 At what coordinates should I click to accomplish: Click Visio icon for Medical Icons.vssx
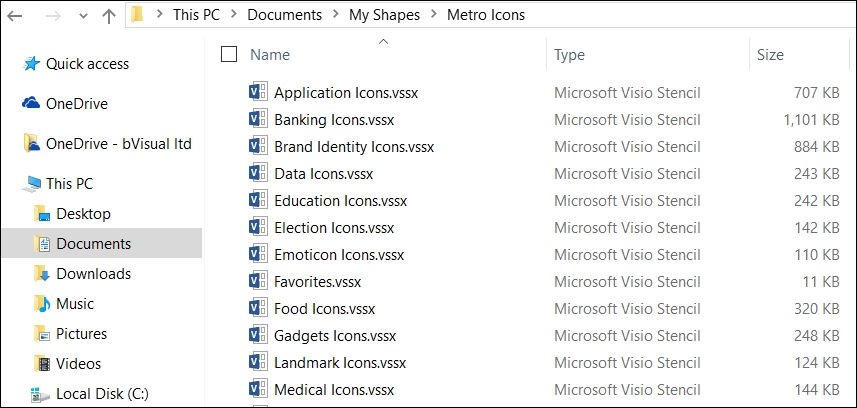(x=257, y=389)
